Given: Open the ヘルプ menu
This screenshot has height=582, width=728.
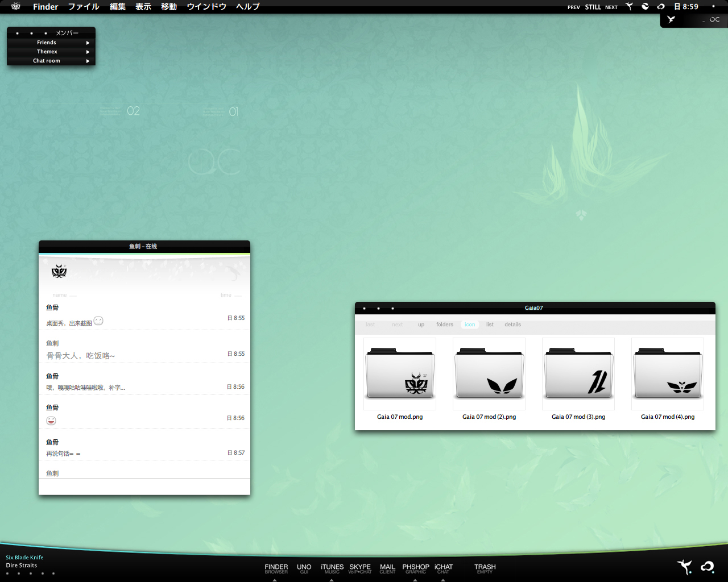Looking at the screenshot, I should pos(248,7).
